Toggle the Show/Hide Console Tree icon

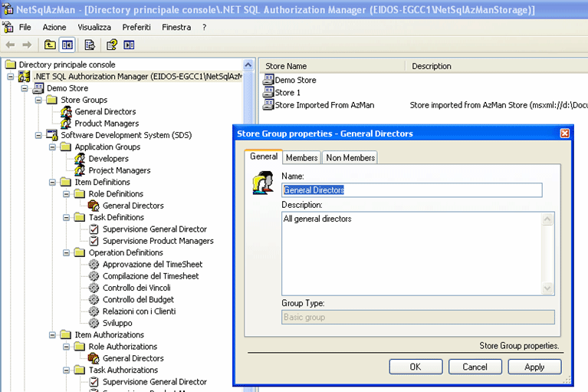click(67, 45)
